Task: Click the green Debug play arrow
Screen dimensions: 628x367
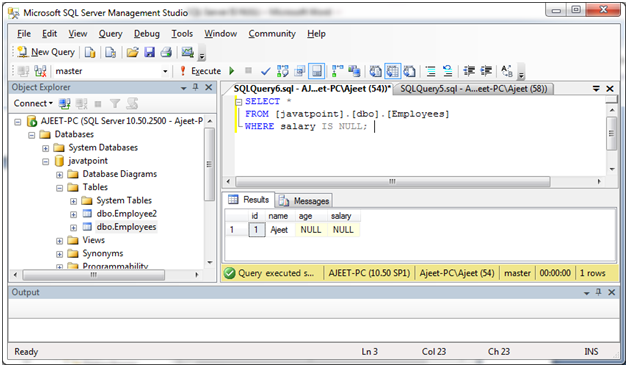Action: tap(231, 71)
